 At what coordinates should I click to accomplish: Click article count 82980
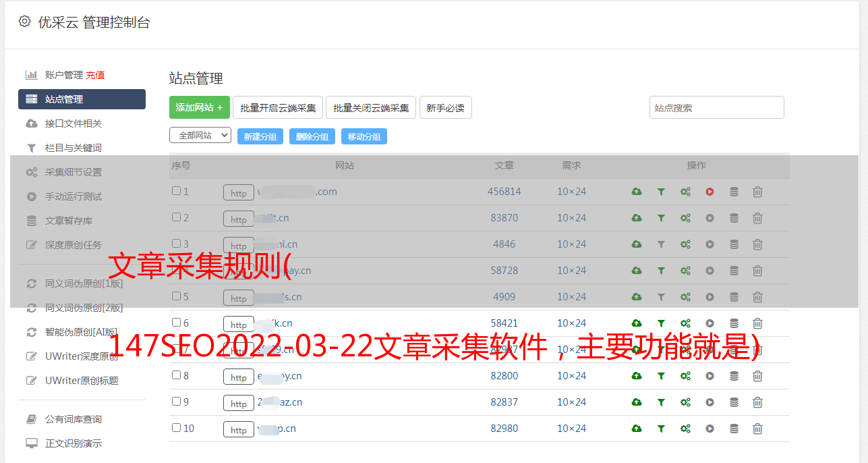click(504, 429)
